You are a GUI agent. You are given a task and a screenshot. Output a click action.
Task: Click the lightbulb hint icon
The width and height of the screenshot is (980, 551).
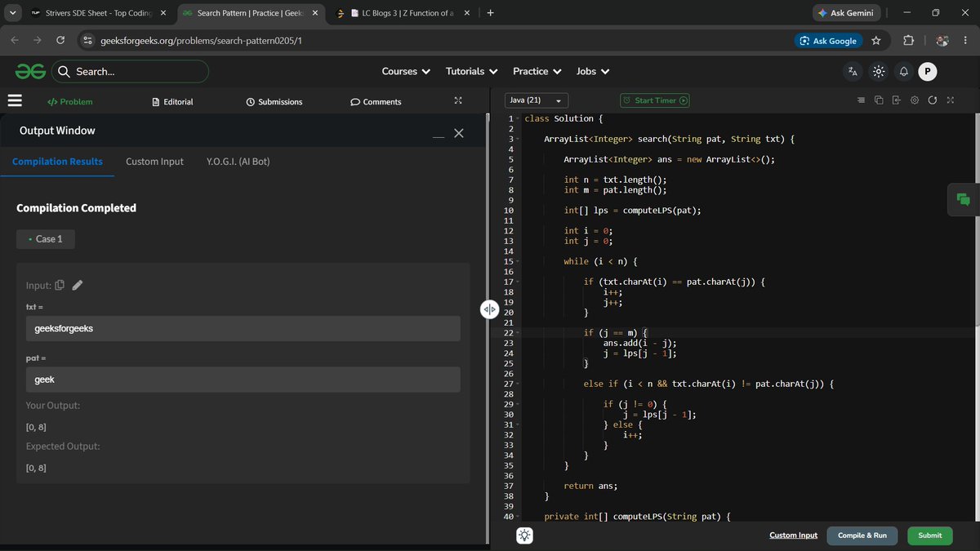pos(525,535)
